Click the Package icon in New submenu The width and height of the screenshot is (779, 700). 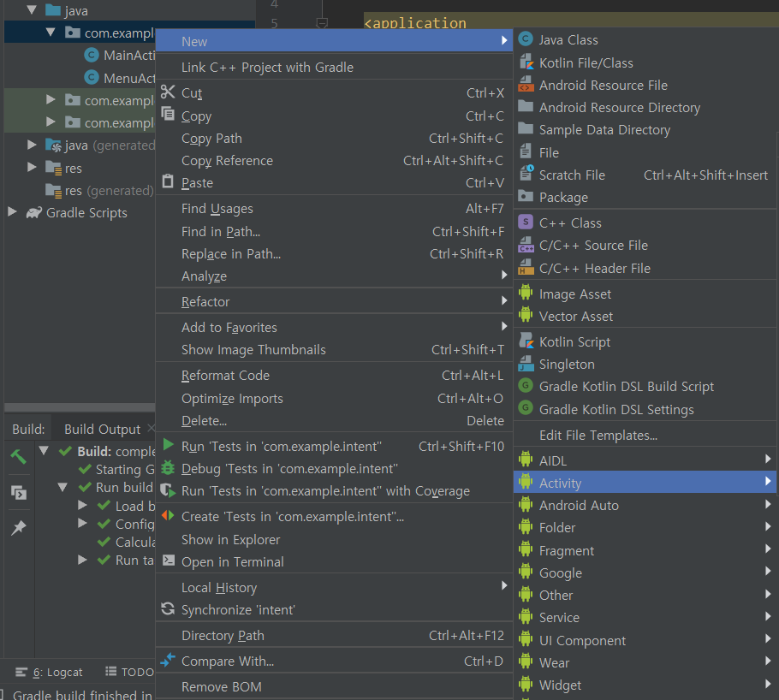pyautogui.click(x=526, y=197)
